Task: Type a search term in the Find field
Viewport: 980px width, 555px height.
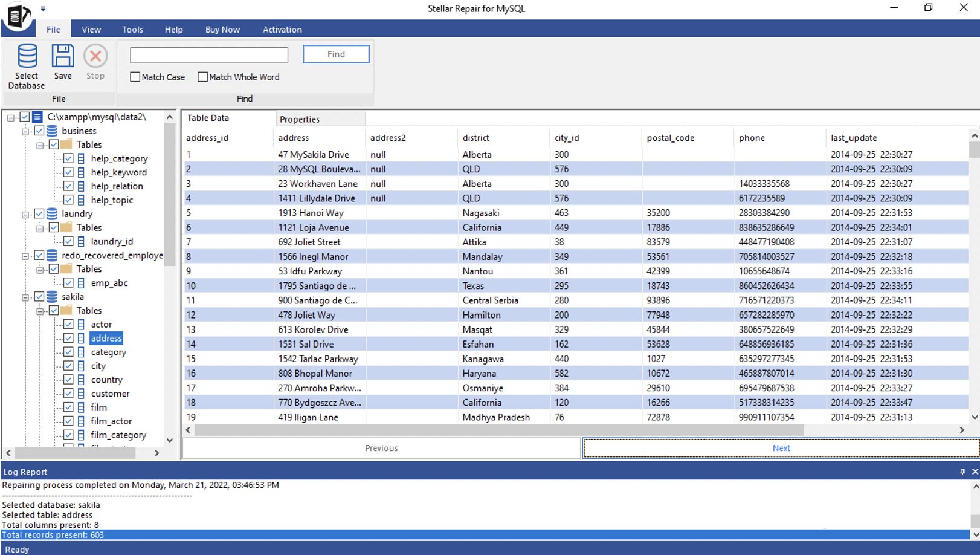Action: coord(208,55)
